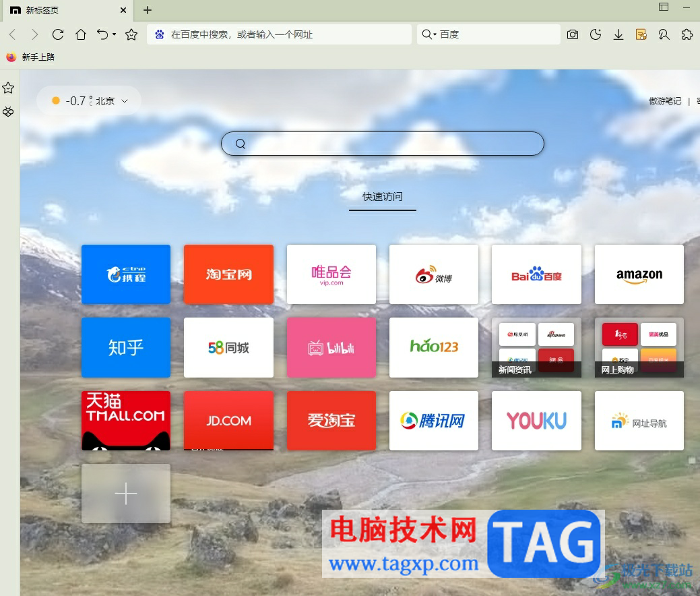Open 爱淘宝 tile
The width and height of the screenshot is (700, 596).
point(331,421)
